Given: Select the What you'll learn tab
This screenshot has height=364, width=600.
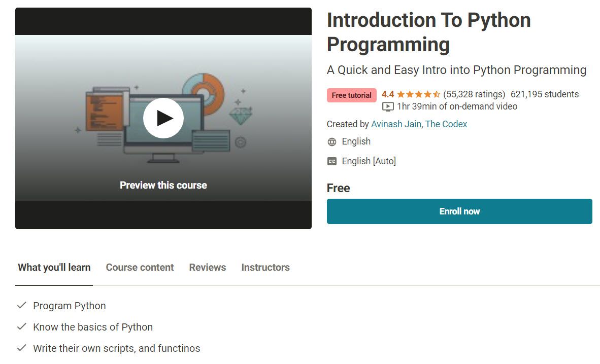Looking at the screenshot, I should [54, 267].
